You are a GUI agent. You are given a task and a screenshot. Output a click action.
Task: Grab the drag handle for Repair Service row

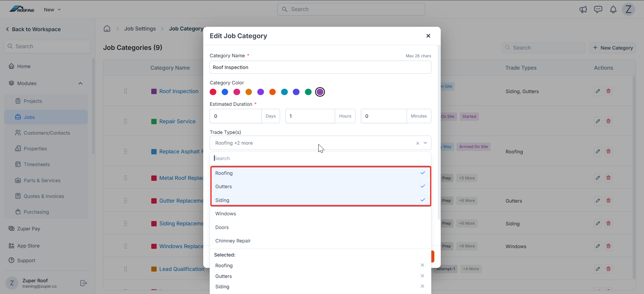(x=125, y=121)
